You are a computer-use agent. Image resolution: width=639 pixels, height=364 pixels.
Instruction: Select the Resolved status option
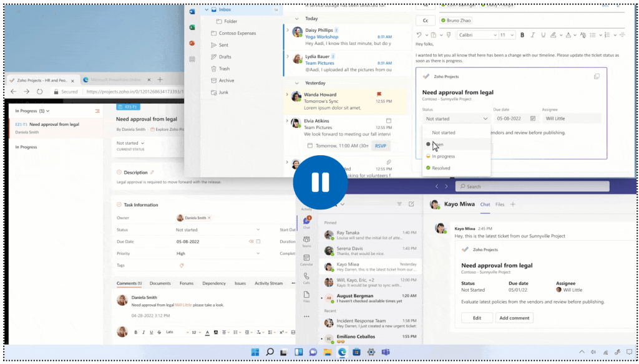[x=441, y=168]
